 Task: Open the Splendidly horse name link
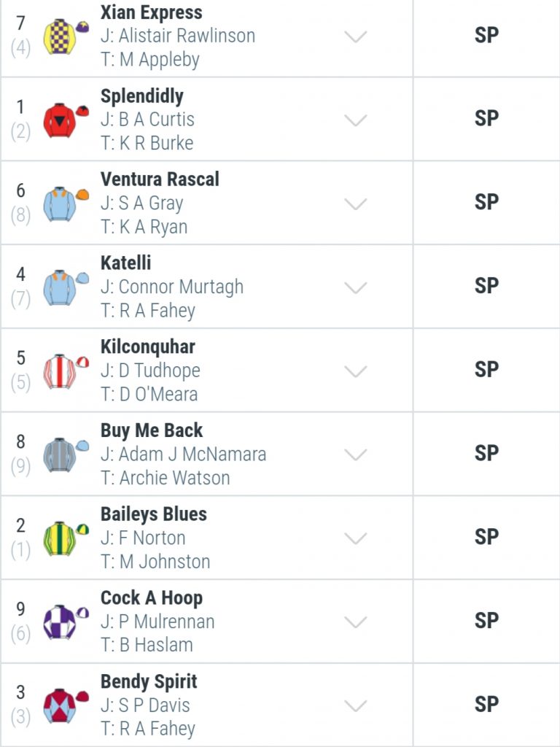click(142, 97)
